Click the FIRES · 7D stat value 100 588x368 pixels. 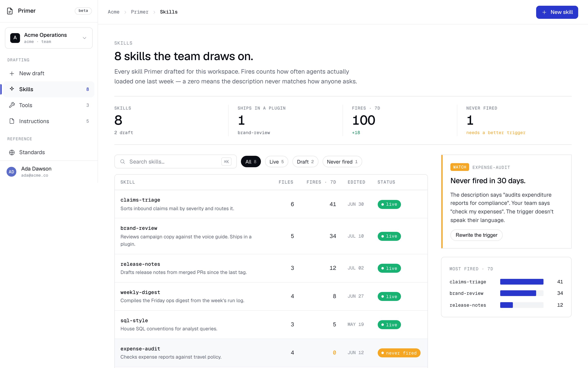click(x=363, y=120)
